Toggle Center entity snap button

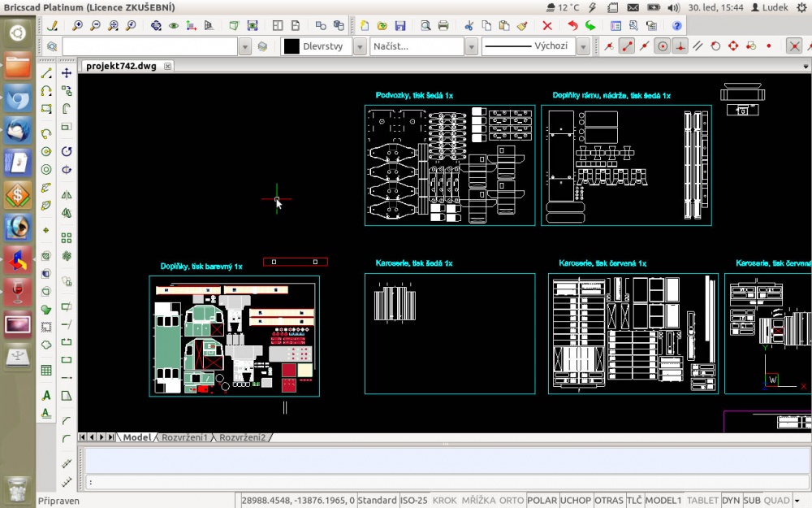pos(662,46)
